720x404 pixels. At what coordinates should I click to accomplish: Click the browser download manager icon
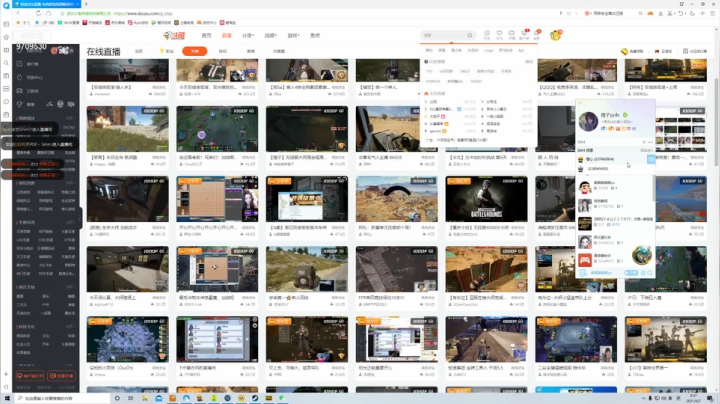coord(660,13)
